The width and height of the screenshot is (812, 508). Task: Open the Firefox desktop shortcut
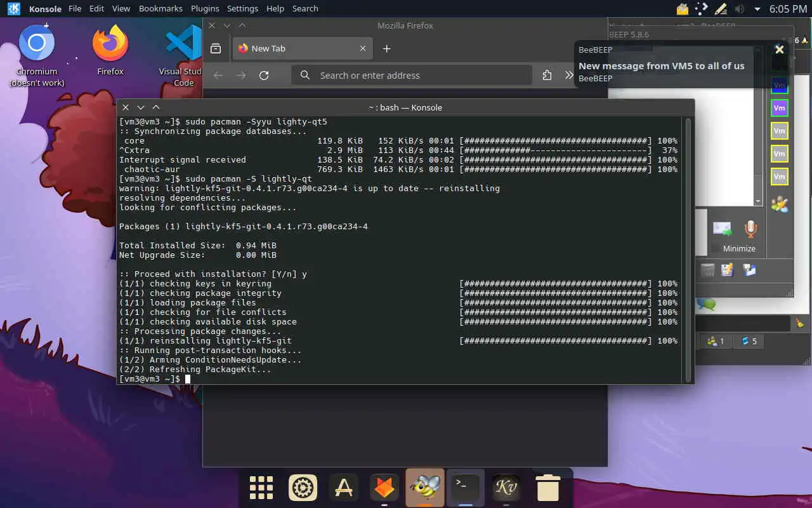(x=110, y=51)
